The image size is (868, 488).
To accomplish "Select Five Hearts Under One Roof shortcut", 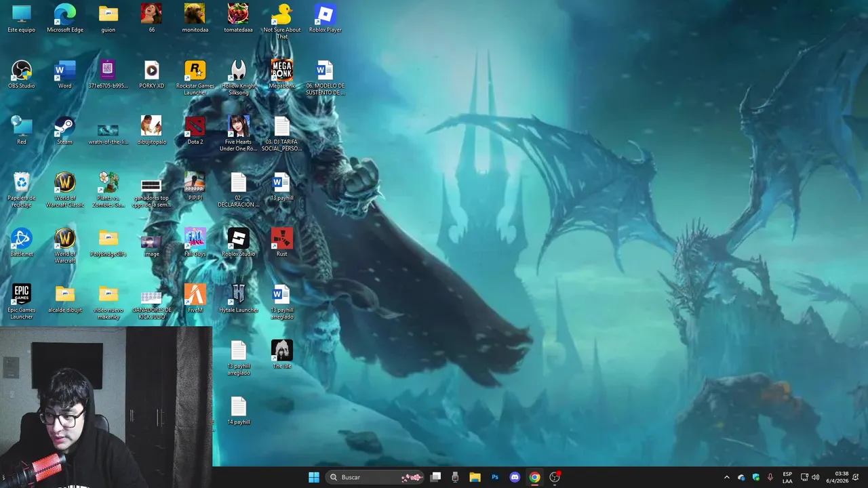I will click(239, 134).
